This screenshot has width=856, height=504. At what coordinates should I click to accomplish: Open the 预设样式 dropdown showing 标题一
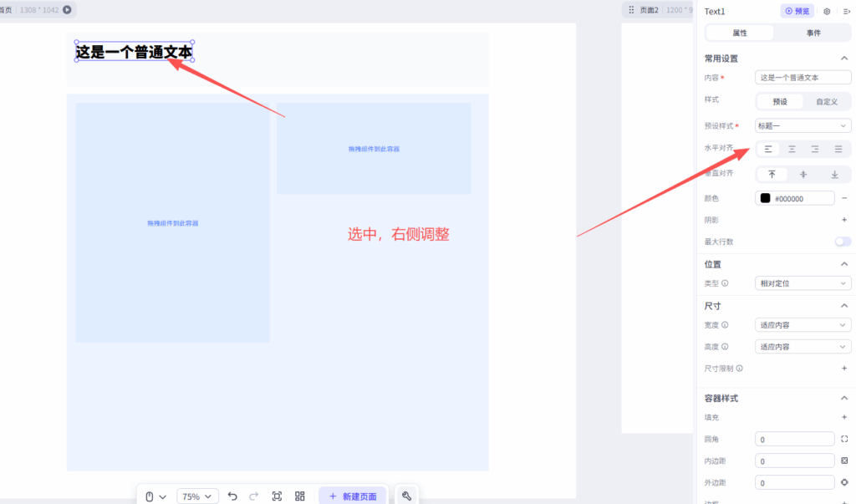pyautogui.click(x=802, y=125)
